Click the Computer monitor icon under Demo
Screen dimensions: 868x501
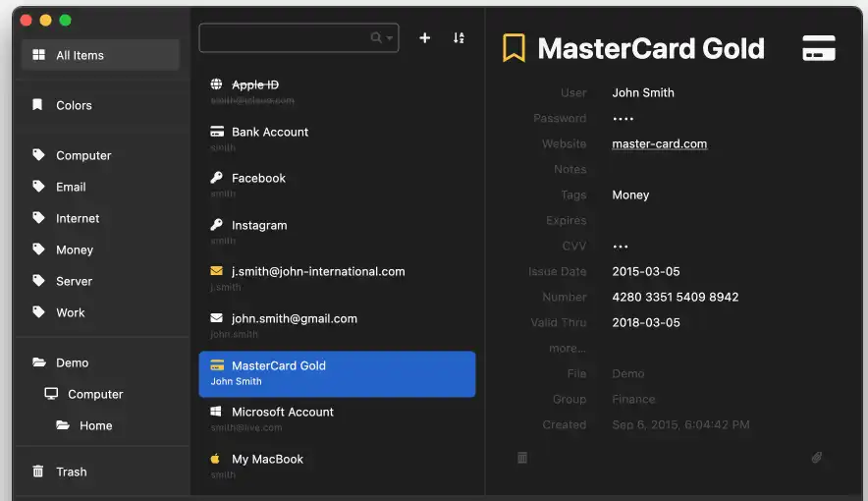pyautogui.click(x=51, y=394)
